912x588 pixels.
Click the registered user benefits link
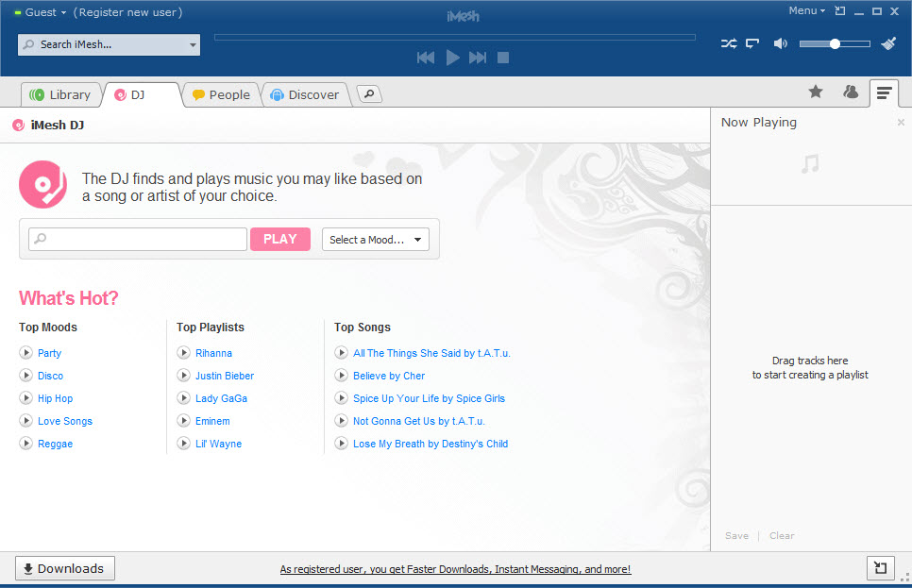pos(455,569)
